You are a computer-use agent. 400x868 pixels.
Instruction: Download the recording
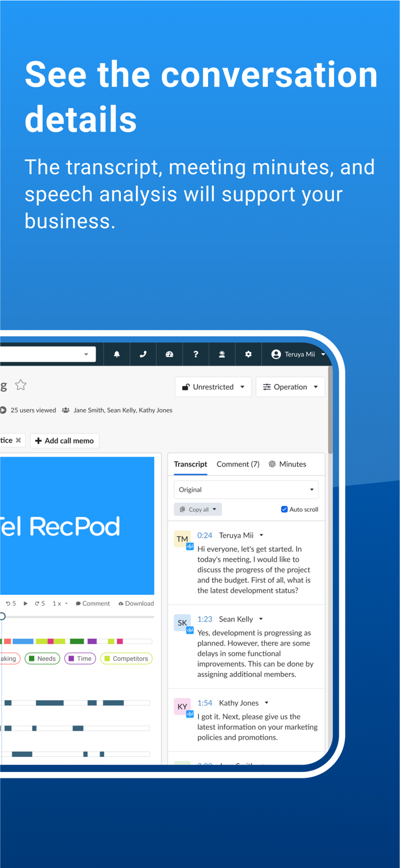pyautogui.click(x=136, y=604)
